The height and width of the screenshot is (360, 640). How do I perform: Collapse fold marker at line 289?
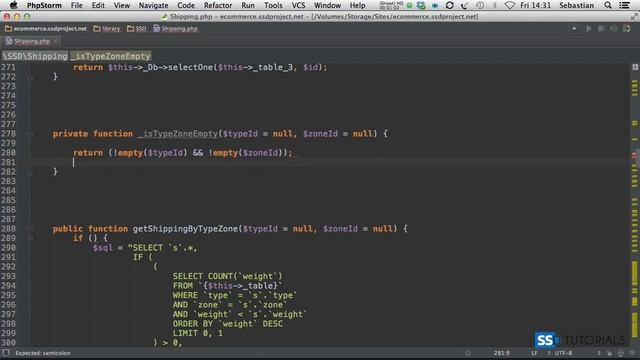[30, 238]
